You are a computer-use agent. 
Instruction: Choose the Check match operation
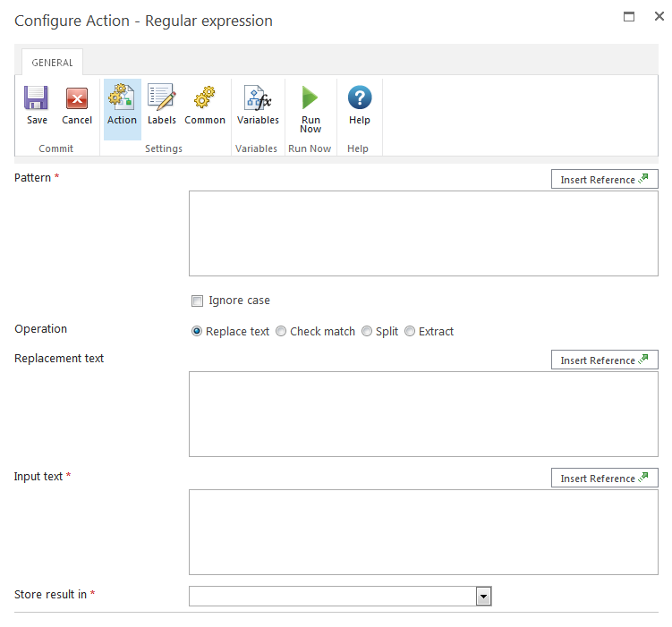coord(281,332)
